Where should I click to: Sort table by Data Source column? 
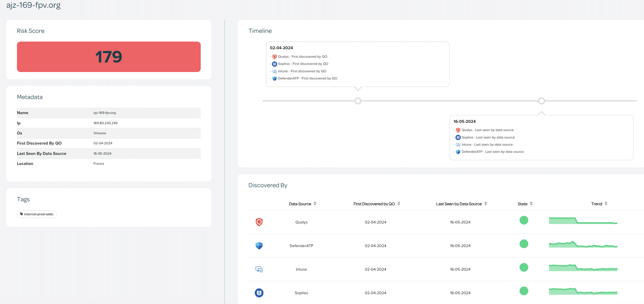pyautogui.click(x=315, y=204)
